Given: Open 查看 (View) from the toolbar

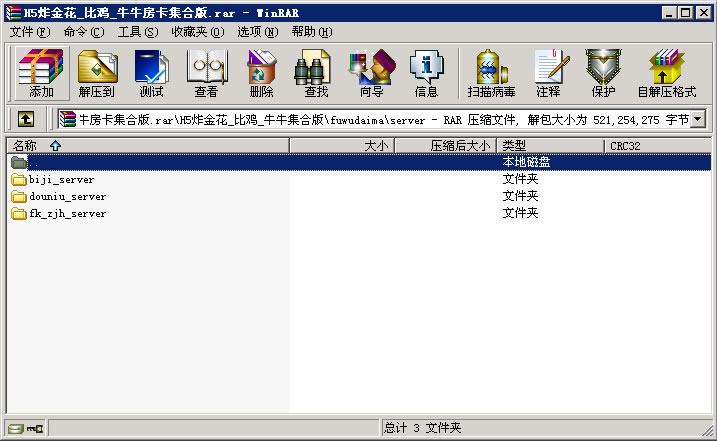Looking at the screenshot, I should click(x=206, y=73).
